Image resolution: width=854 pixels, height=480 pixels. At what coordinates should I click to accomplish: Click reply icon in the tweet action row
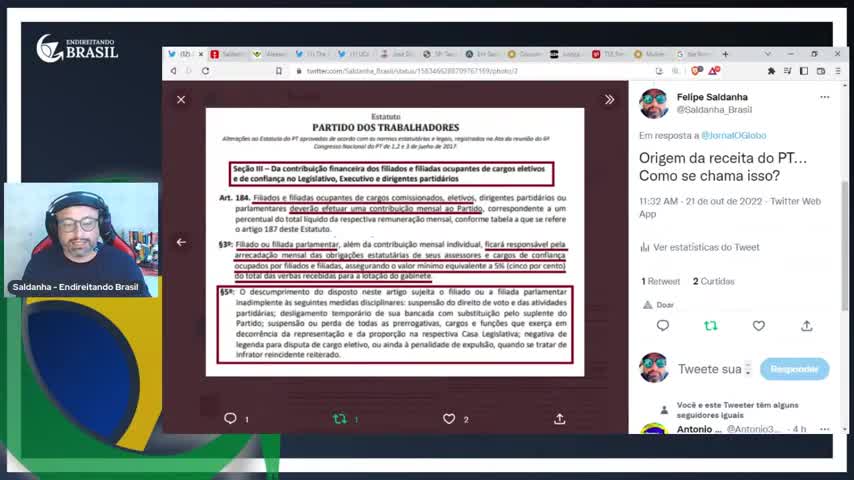pyautogui.click(x=663, y=326)
